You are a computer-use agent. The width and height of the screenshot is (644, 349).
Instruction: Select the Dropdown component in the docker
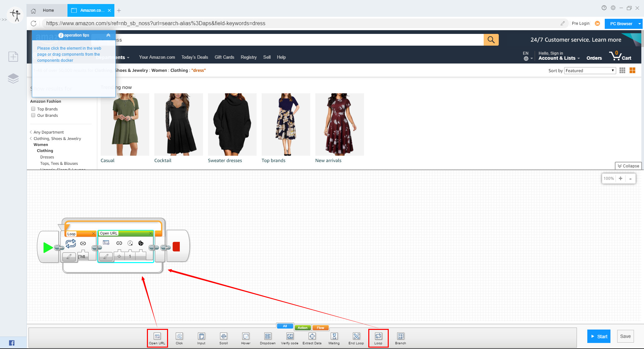[x=268, y=338]
